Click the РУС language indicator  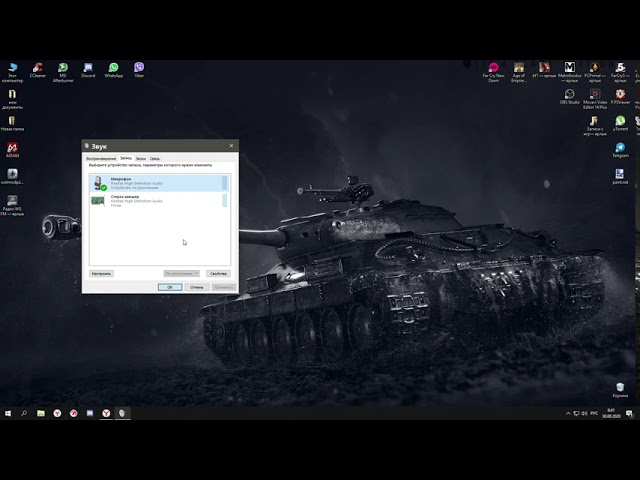[x=594, y=413]
